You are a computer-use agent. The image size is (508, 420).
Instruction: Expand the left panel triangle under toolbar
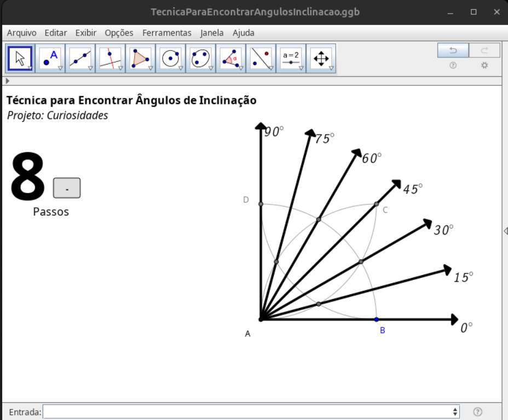tap(7, 81)
